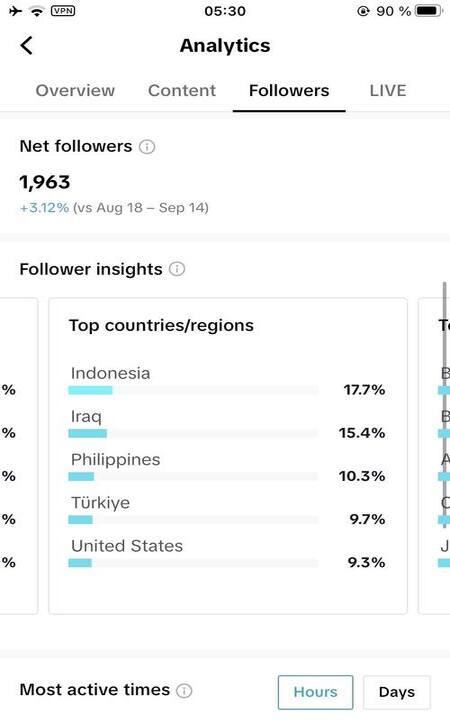Viewport: 450px width, 720px height.
Task: Open the Follower insights info icon
Action: 177,269
